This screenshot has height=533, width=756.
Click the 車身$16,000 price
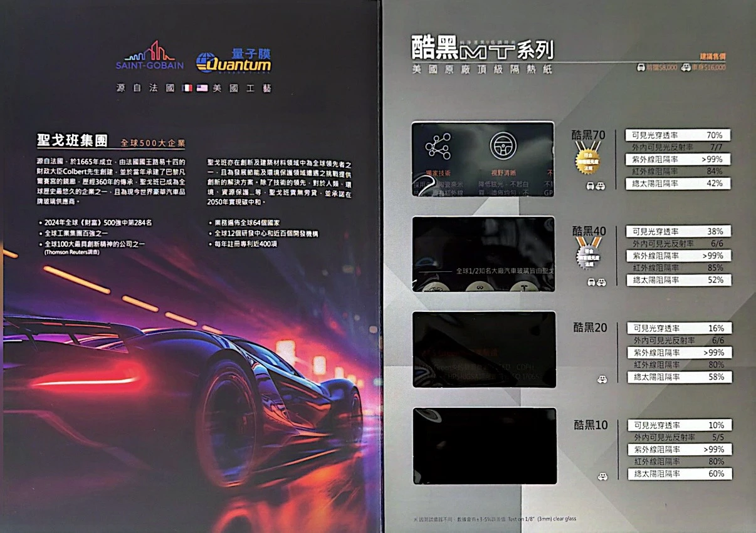pyautogui.click(x=709, y=67)
